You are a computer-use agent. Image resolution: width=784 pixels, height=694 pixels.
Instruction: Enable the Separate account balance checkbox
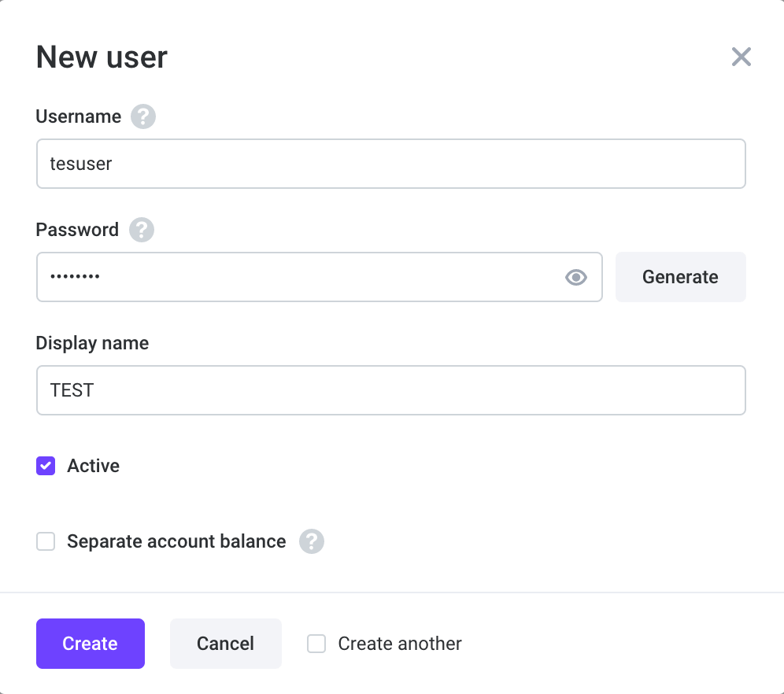46,541
